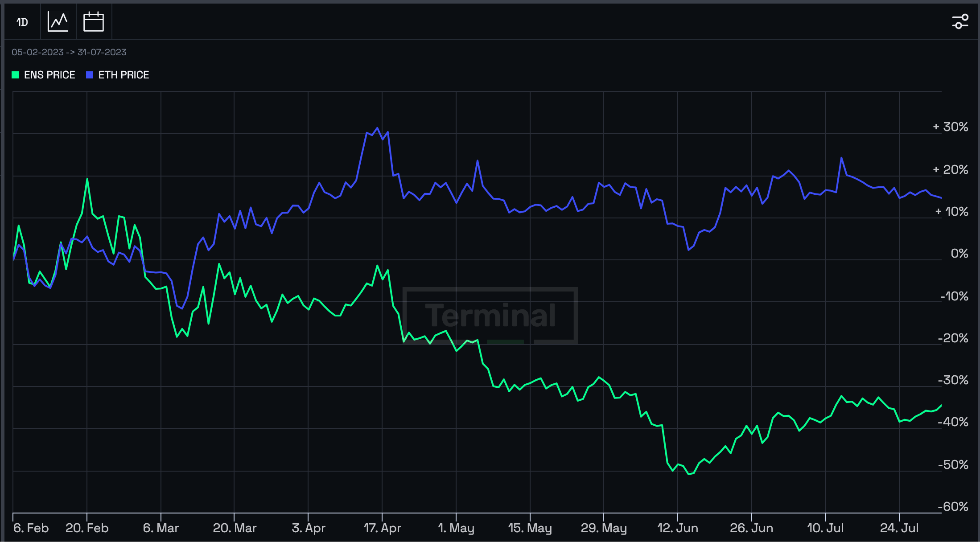The image size is (980, 542).
Task: Click the date range text 05-02-2023 -> 31-07-2023
Action: (69, 52)
